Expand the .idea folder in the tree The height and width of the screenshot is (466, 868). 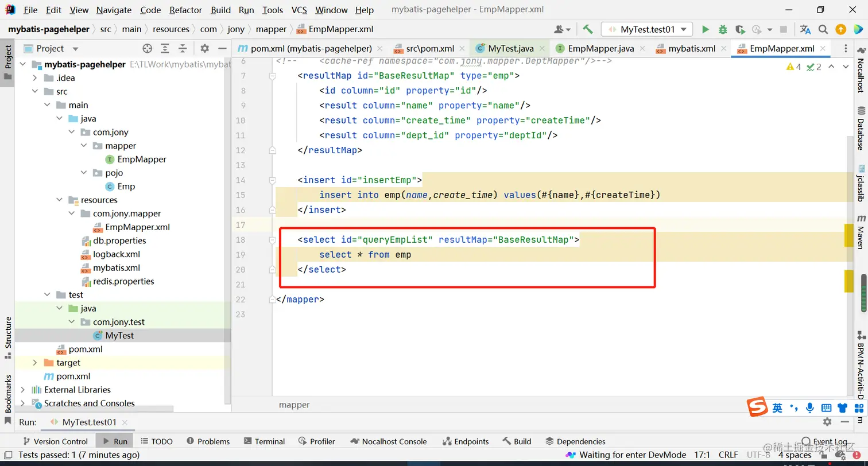tap(35, 78)
